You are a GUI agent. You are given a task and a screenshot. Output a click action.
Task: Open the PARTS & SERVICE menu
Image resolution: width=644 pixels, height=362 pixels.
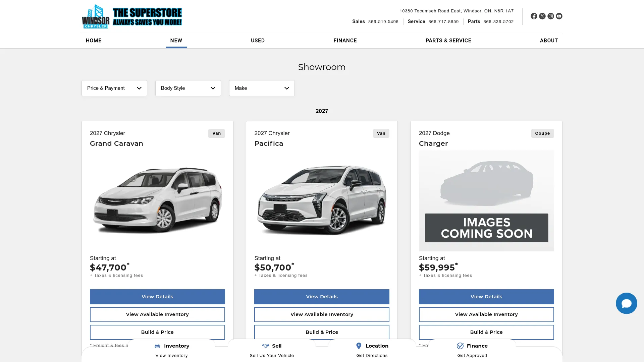tap(448, 41)
